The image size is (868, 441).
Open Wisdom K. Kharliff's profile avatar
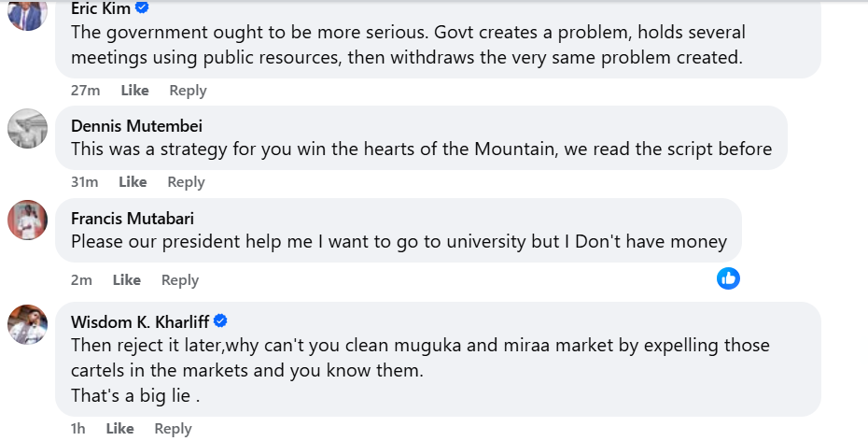(x=27, y=324)
